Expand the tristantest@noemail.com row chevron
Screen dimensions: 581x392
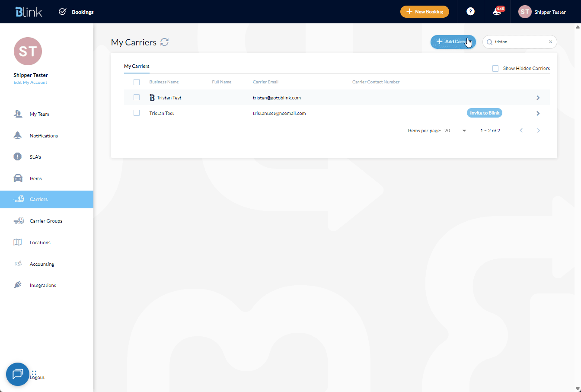tap(538, 113)
